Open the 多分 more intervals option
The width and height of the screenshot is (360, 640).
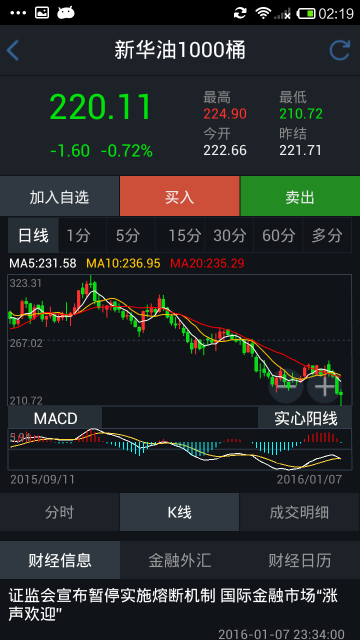click(x=327, y=236)
